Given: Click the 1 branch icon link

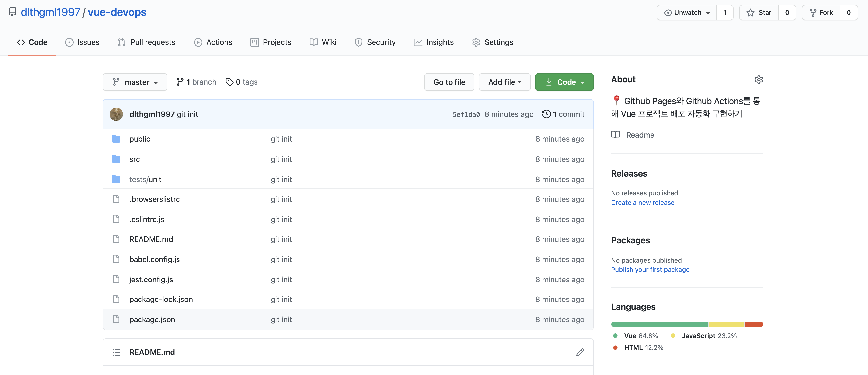Looking at the screenshot, I should pyautogui.click(x=180, y=82).
